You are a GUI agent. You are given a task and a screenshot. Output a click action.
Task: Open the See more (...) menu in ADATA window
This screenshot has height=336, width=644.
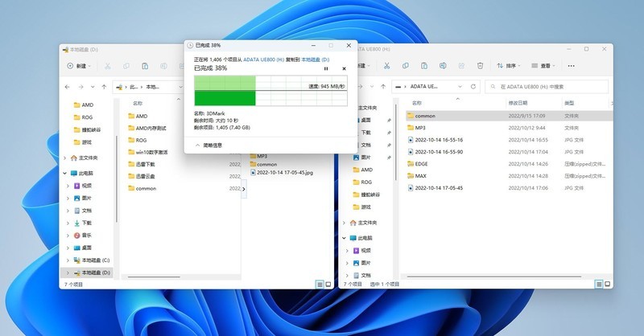571,66
